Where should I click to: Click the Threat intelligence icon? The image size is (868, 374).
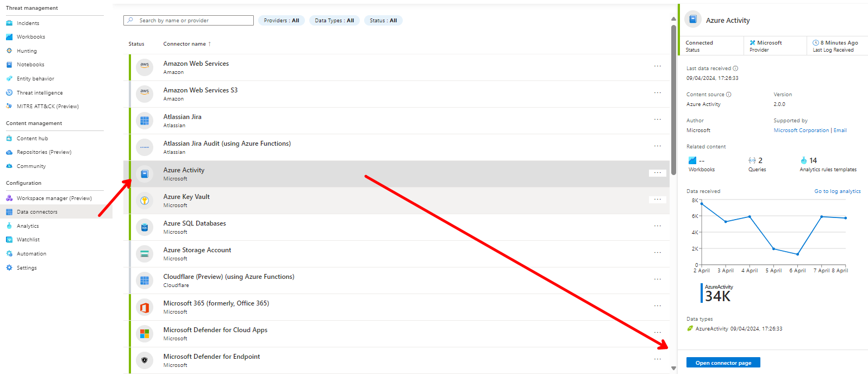click(9, 92)
